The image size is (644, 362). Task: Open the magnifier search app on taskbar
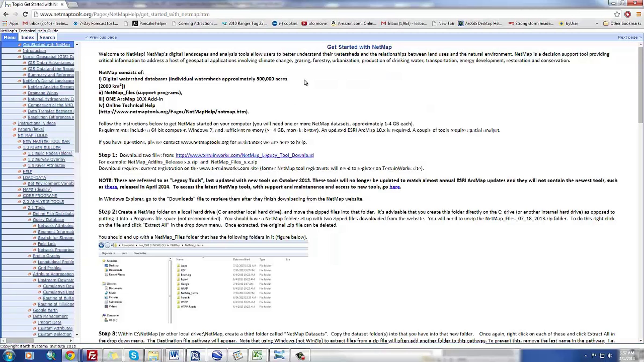[x=51, y=356]
